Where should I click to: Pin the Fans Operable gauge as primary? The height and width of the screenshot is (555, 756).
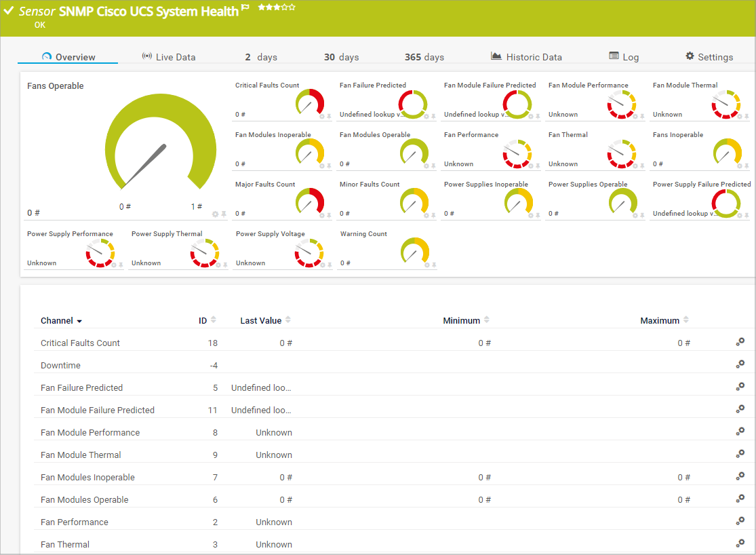click(x=224, y=214)
